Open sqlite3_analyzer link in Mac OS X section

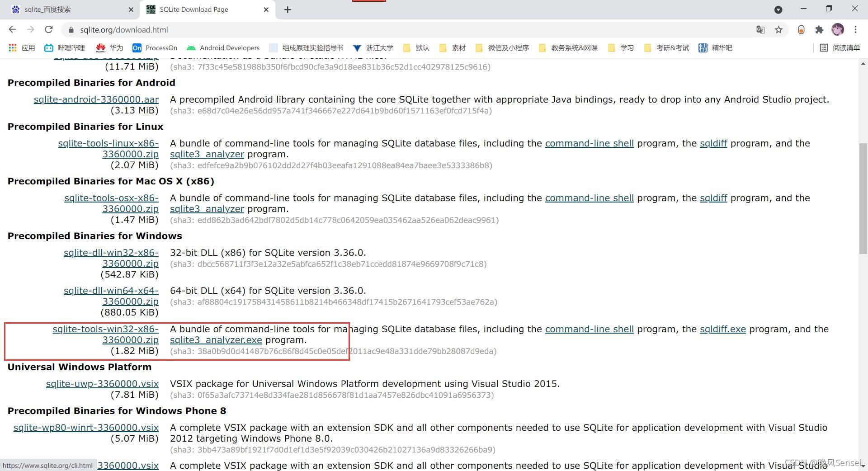[207, 209]
